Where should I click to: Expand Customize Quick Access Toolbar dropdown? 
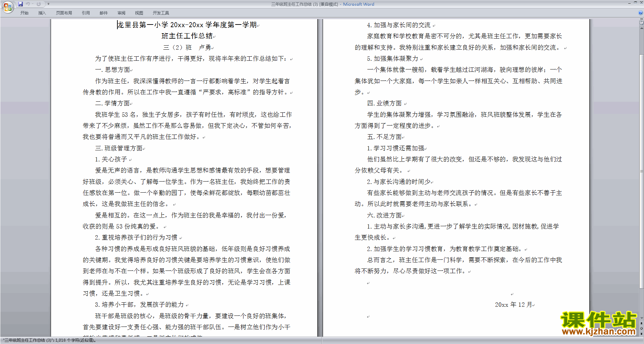point(48,4)
